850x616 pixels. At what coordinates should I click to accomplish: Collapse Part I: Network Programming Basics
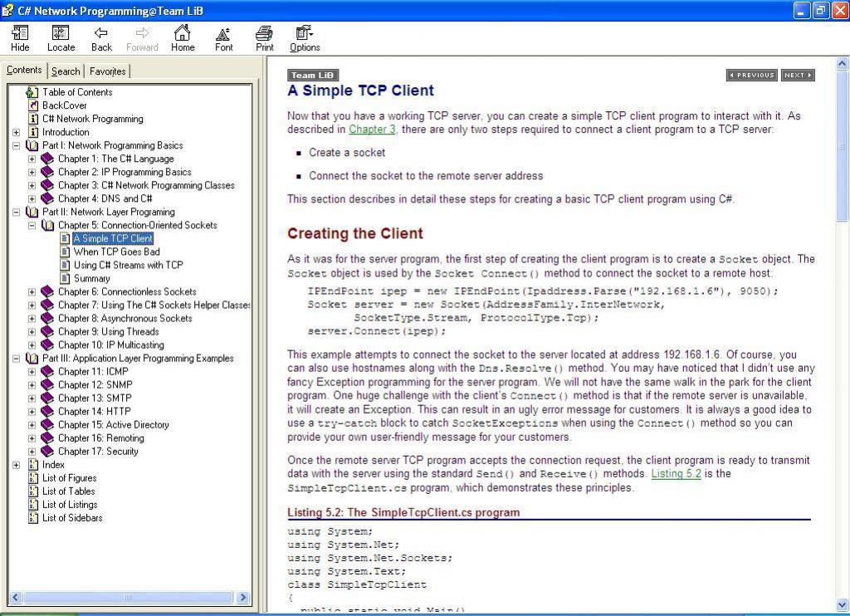coord(17,145)
